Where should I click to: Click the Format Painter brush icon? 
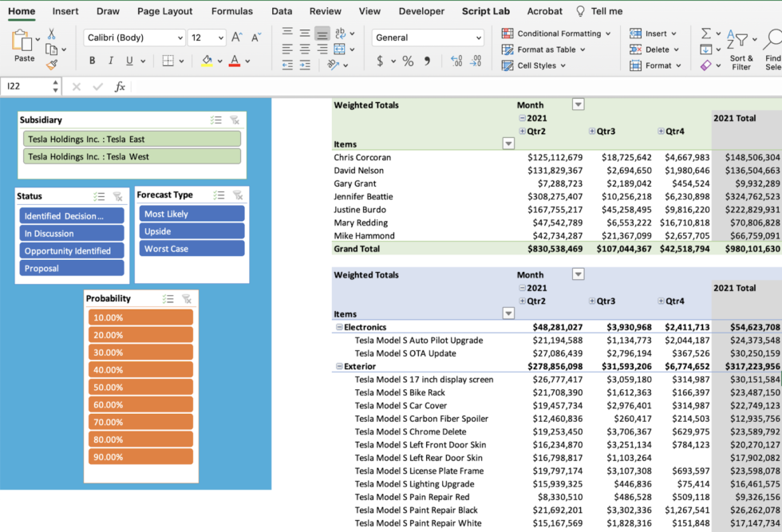click(51, 65)
